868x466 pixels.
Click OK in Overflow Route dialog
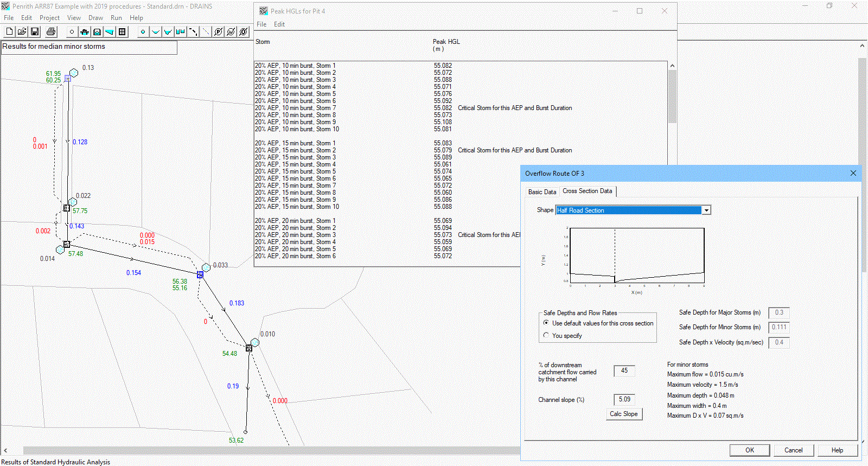click(x=749, y=450)
